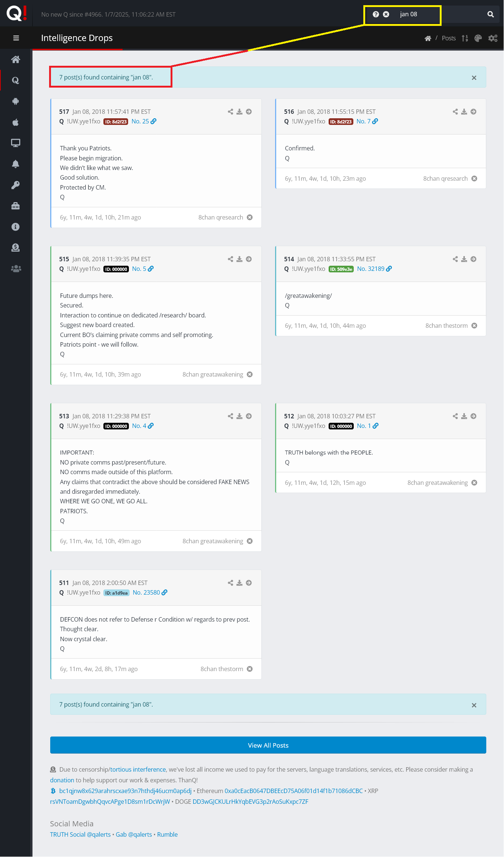This screenshot has width=504, height=857.
Task: Click the View All Posts button
Action: 268,745
